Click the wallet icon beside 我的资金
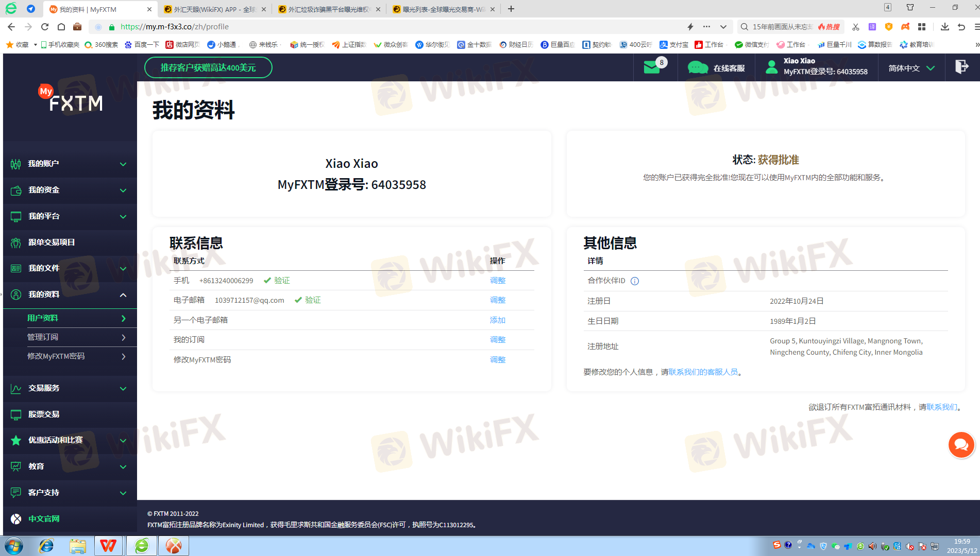 coord(16,190)
